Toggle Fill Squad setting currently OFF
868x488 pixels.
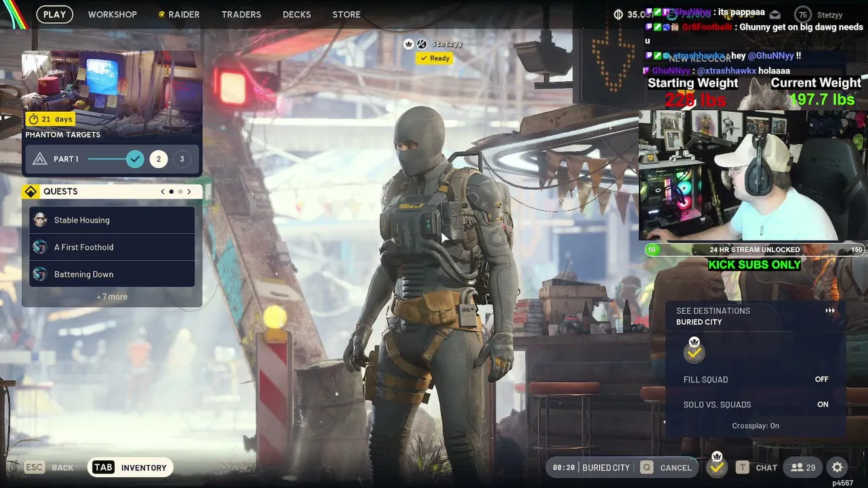point(756,380)
